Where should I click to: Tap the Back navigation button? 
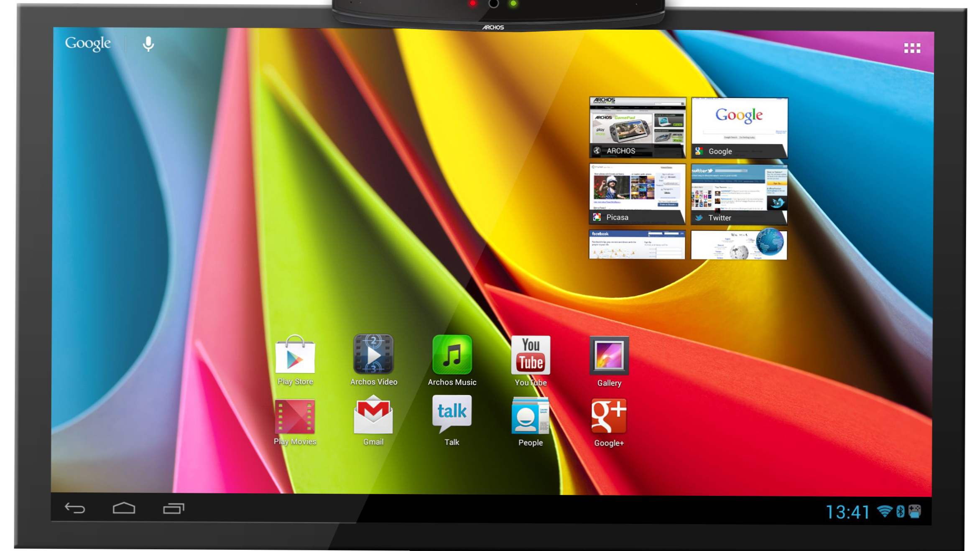[75, 508]
